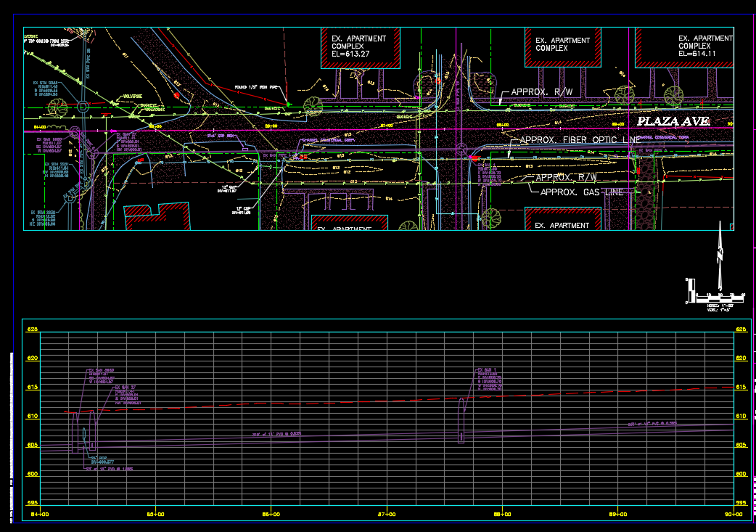Select the 625 elevation label on left axis

click(x=32, y=330)
